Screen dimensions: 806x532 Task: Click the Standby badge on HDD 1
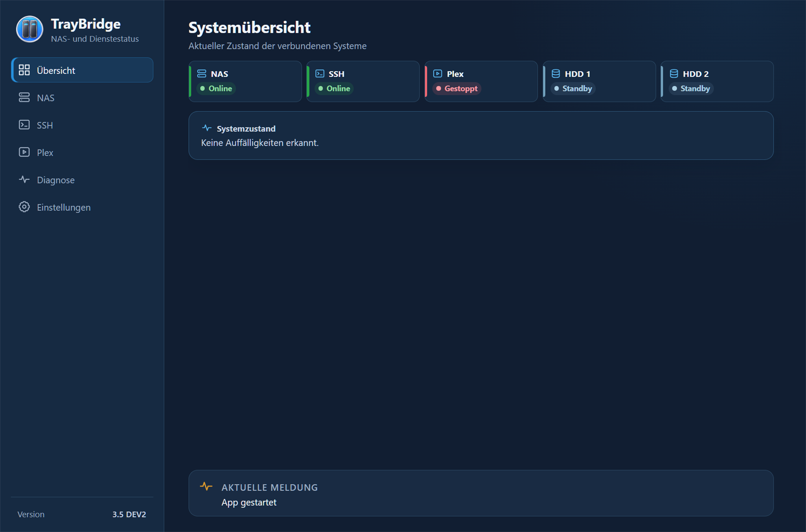tap(573, 88)
